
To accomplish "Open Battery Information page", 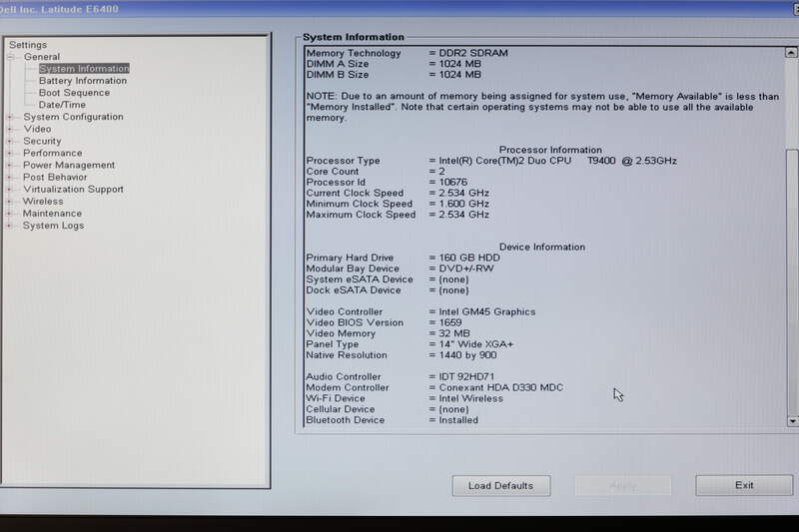I will [x=83, y=81].
